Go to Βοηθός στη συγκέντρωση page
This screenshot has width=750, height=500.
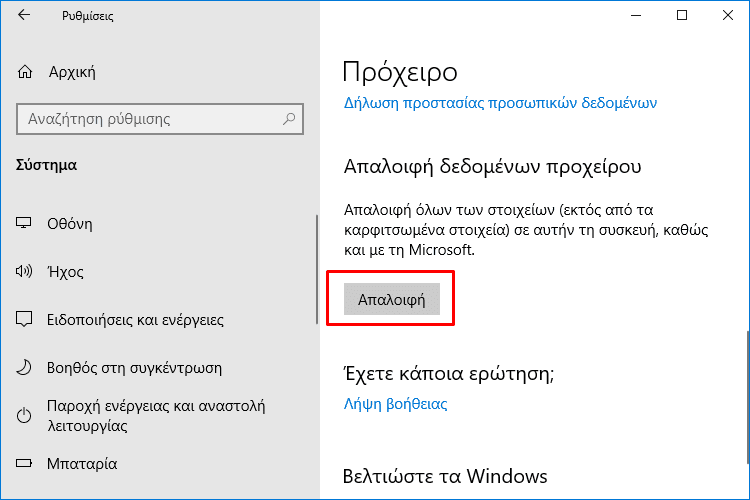point(134,368)
